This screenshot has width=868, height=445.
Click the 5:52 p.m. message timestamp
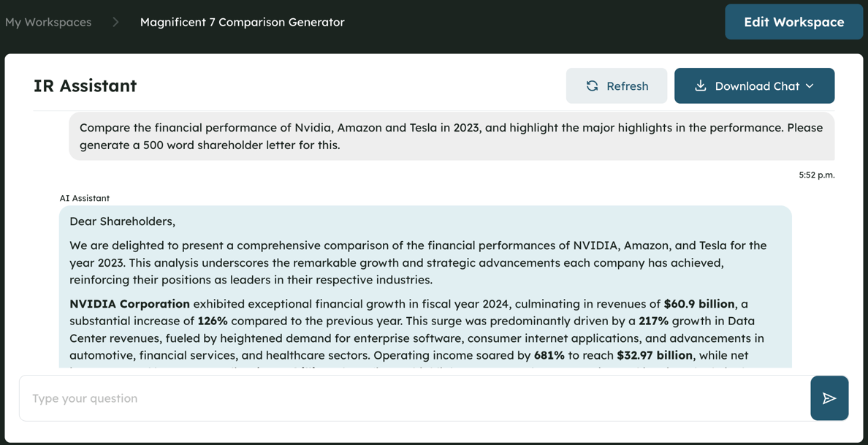tap(817, 175)
